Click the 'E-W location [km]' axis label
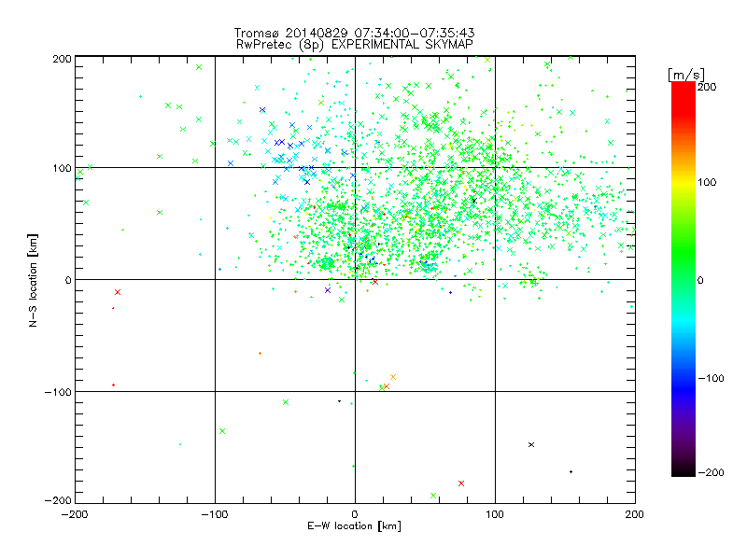This screenshot has width=747, height=560. (x=354, y=526)
